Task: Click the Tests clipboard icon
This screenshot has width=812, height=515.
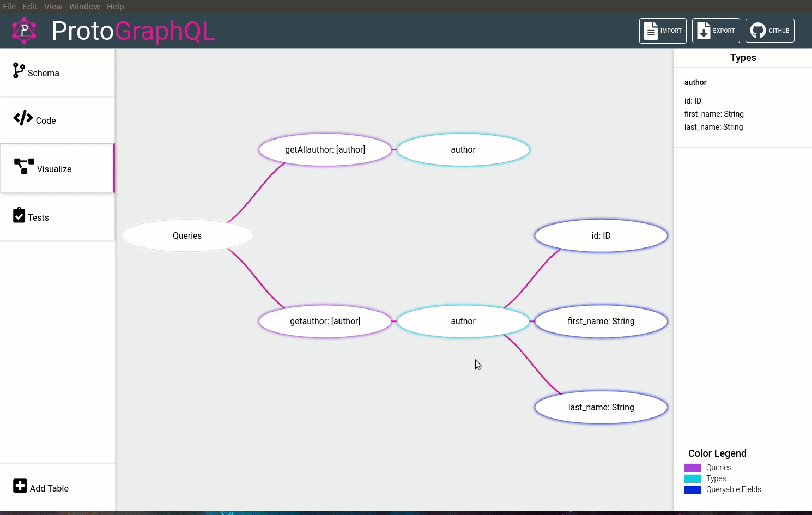Action: [x=19, y=215]
